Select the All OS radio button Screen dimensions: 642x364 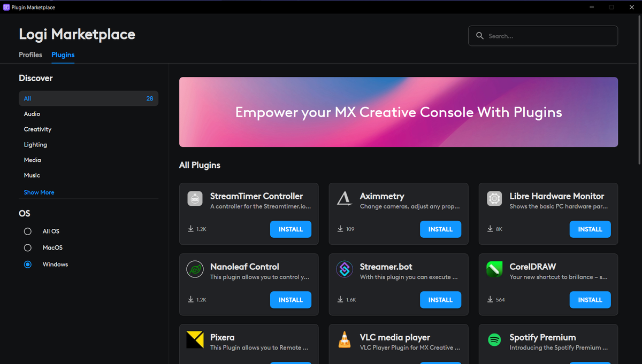click(x=27, y=231)
